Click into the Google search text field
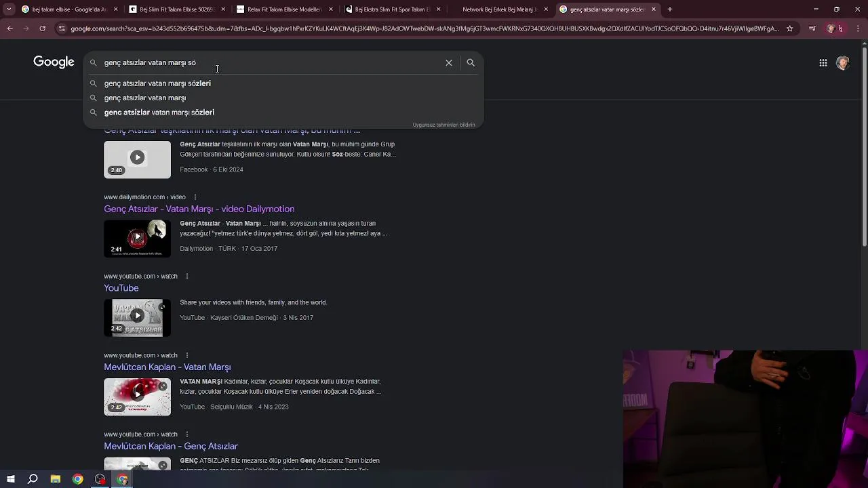The image size is (868, 488). tap(271, 62)
